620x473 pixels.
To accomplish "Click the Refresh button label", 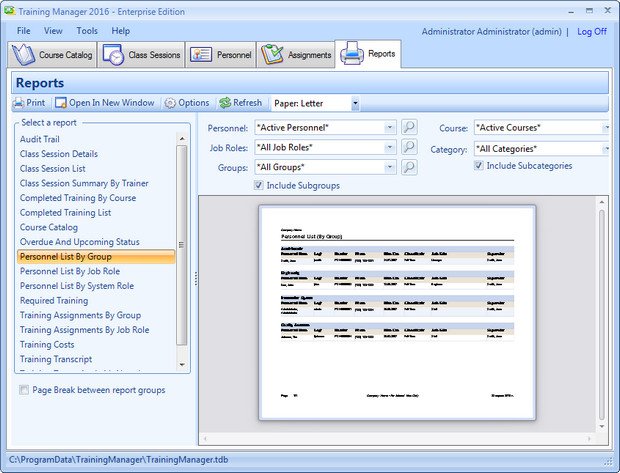I will coord(248,103).
